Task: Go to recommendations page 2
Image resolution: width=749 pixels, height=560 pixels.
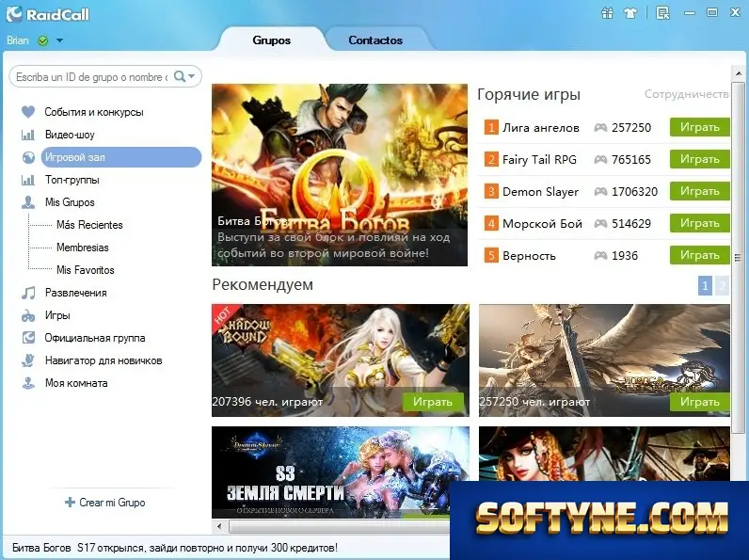Action: click(722, 286)
